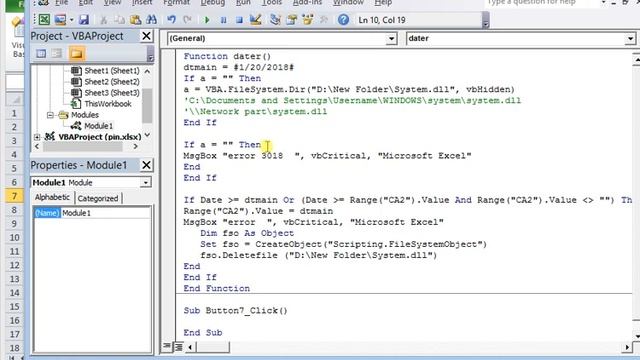
Task: Collapse the Modules folder node
Action: 50,115
